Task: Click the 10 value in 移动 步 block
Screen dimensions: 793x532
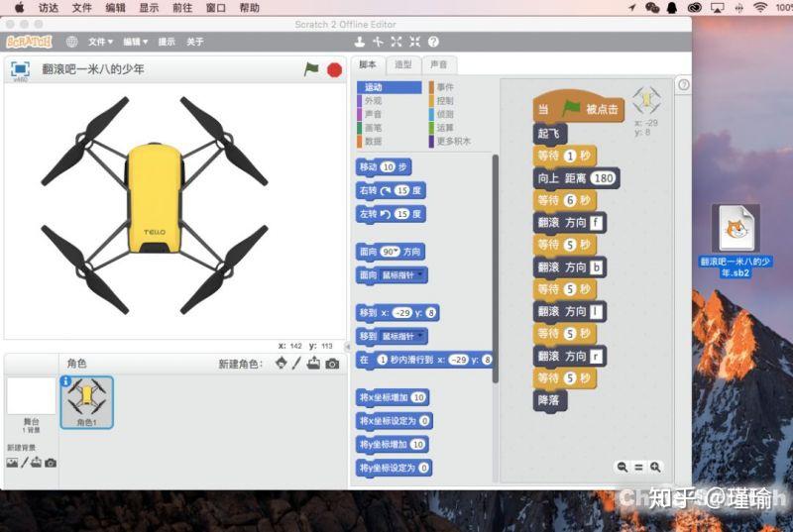Action: coord(388,167)
